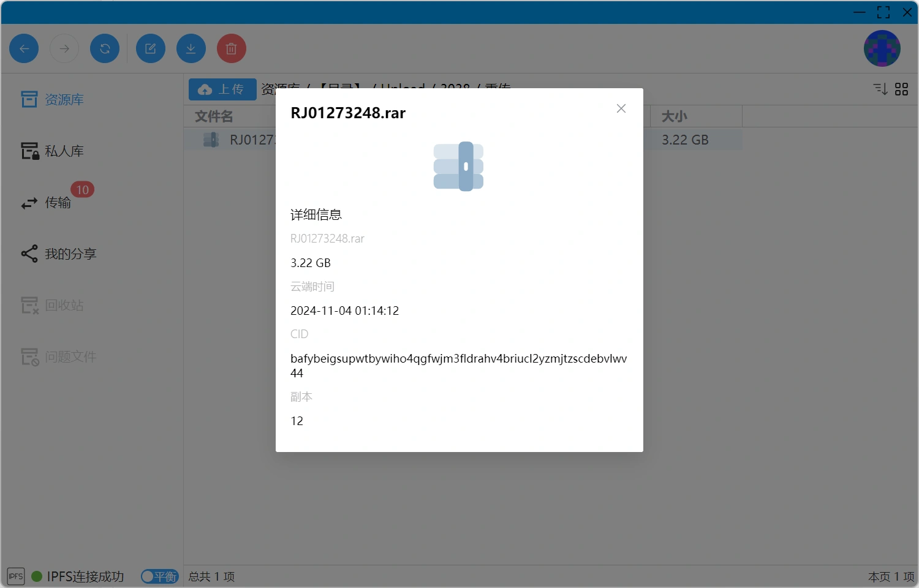Click the download toolbar icon

point(191,48)
